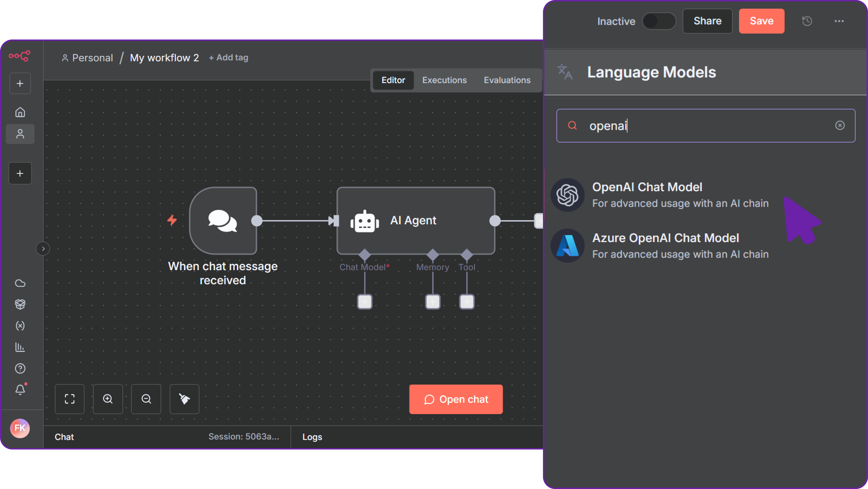Click the zoom in canvas button
The width and height of the screenshot is (868, 489).
tap(108, 399)
